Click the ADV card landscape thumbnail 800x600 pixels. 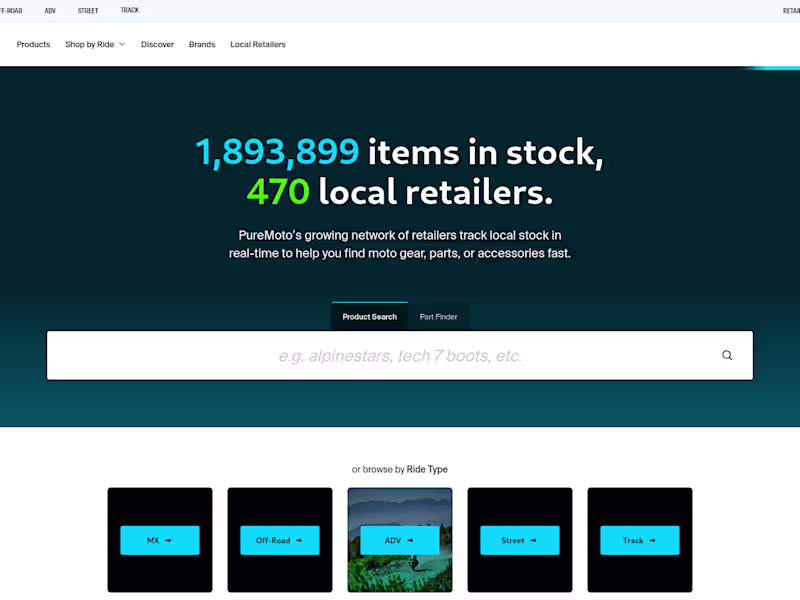click(x=400, y=505)
